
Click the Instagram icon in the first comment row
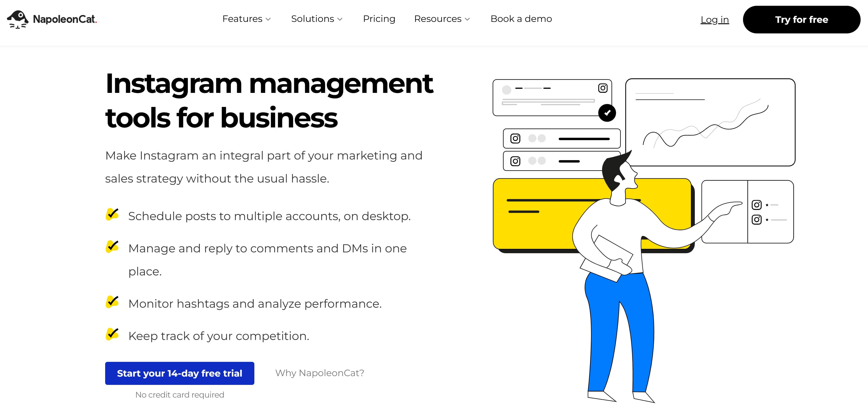[515, 139]
